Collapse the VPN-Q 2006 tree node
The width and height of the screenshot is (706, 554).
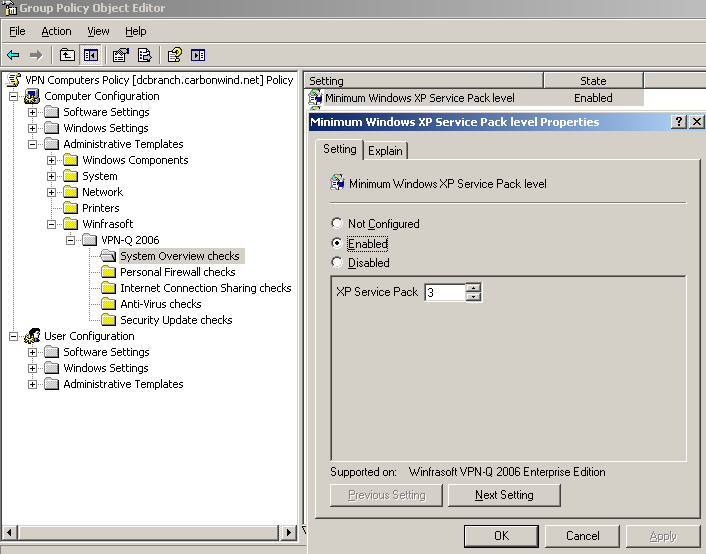click(x=70, y=240)
